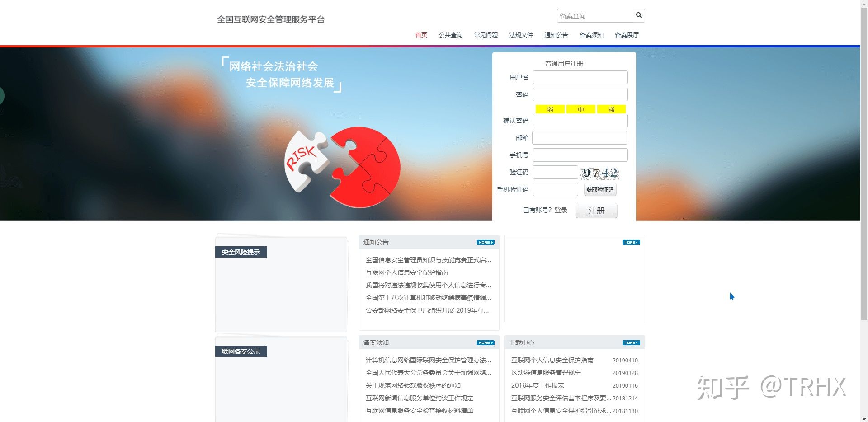Screen dimensions: 868x422
Task: Follow the 登录 link
Action: point(561,210)
